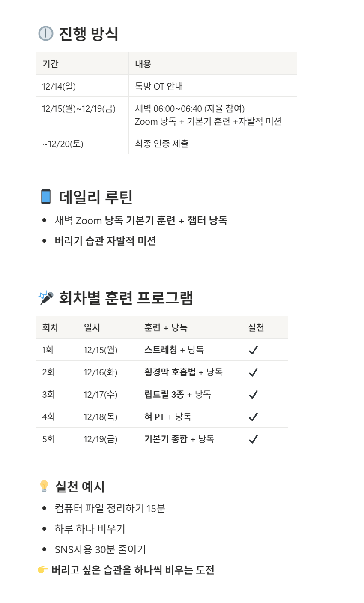This screenshot has height=603, width=364.
Task: Click the checkmark in the 2회 row
Action: tap(253, 372)
